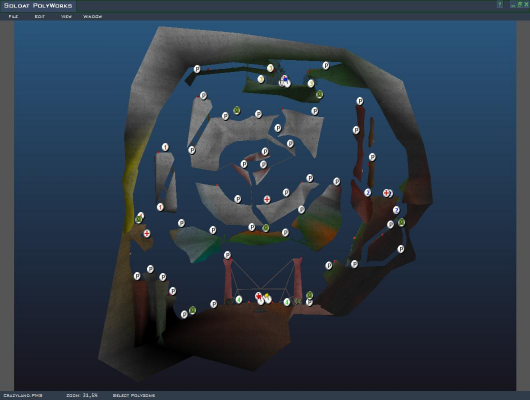
Task: Open the Window menu
Action: tap(93, 16)
